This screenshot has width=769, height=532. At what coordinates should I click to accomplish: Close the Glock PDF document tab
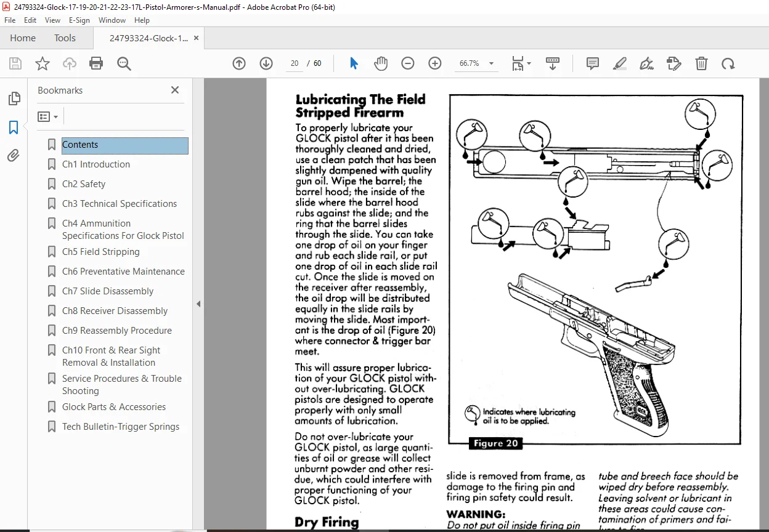pos(196,38)
